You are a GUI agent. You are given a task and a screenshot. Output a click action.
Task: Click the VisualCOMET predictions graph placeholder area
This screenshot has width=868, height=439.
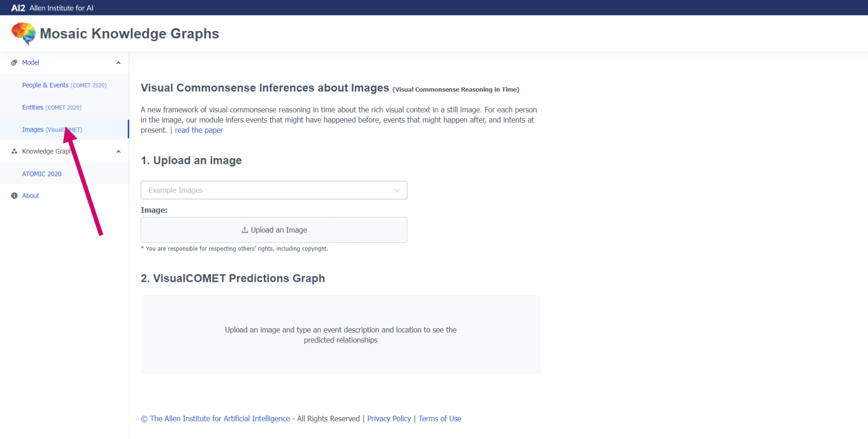click(340, 335)
